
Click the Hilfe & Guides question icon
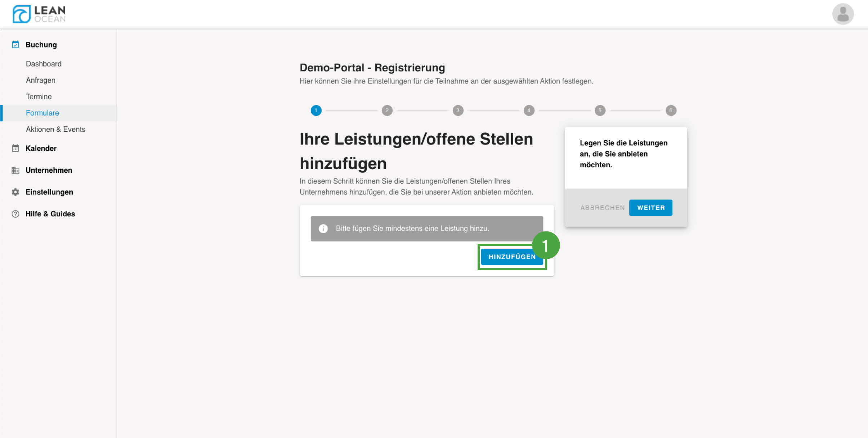[x=15, y=214]
